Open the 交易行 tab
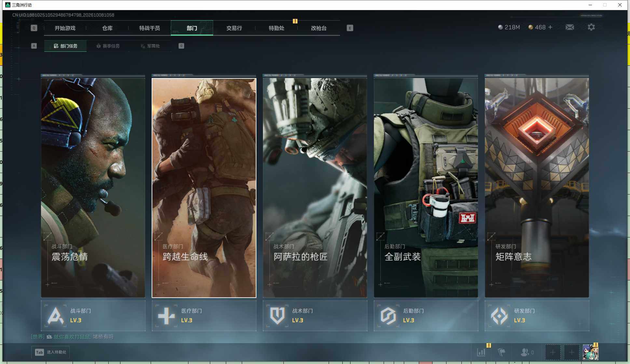 (234, 28)
